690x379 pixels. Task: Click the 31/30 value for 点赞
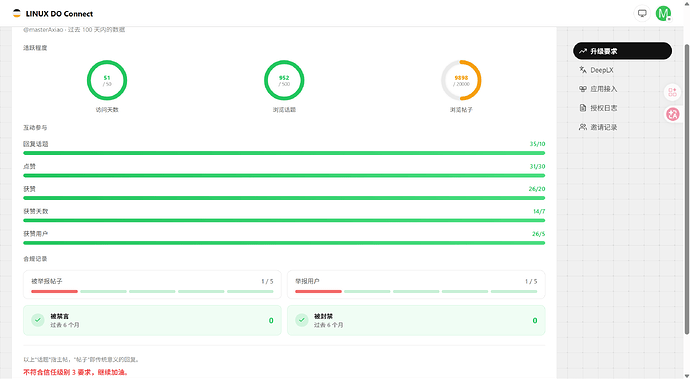(x=537, y=166)
